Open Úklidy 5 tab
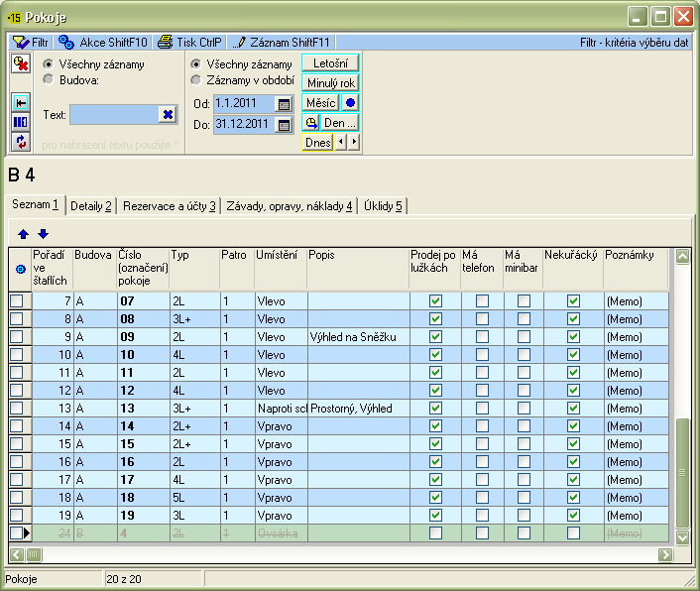The height and width of the screenshot is (591, 700). point(383,206)
